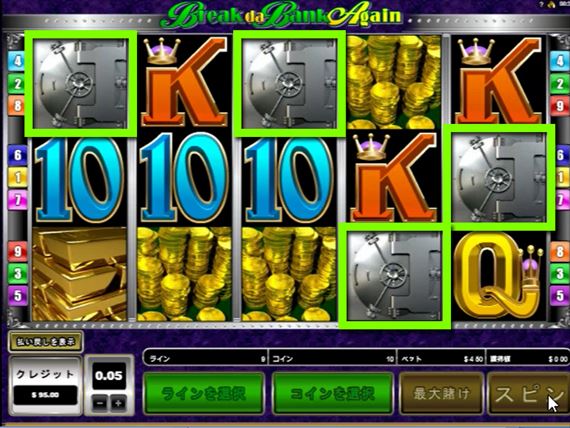Click the 0.05 coin value display
This screenshot has height=428, width=570.
109,376
